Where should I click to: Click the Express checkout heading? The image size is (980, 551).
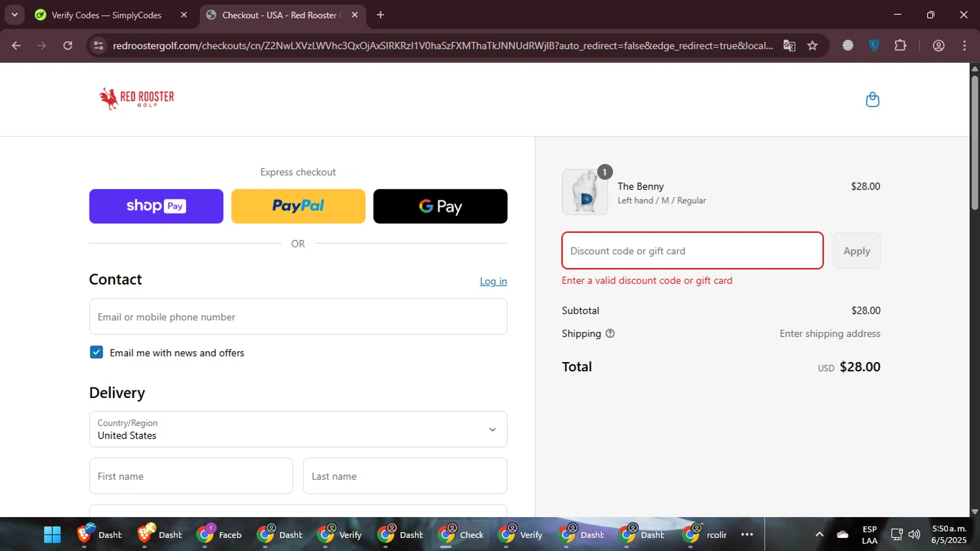[x=298, y=172]
